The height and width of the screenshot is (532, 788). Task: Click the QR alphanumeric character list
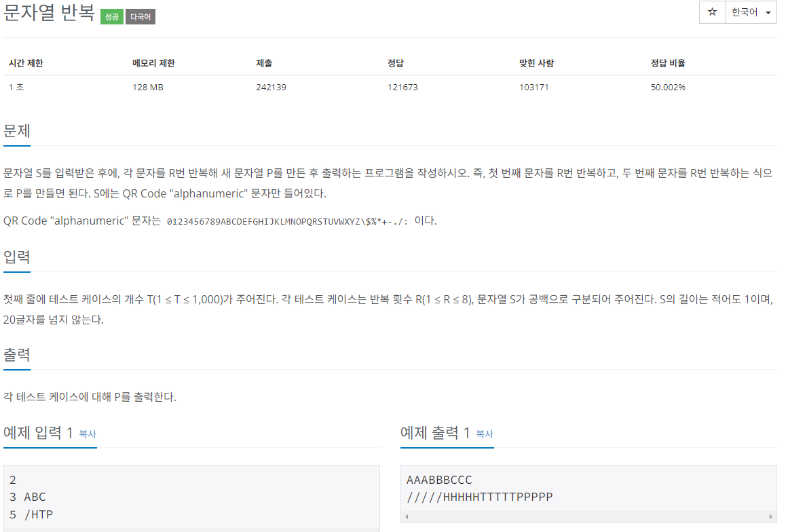tap(288, 221)
